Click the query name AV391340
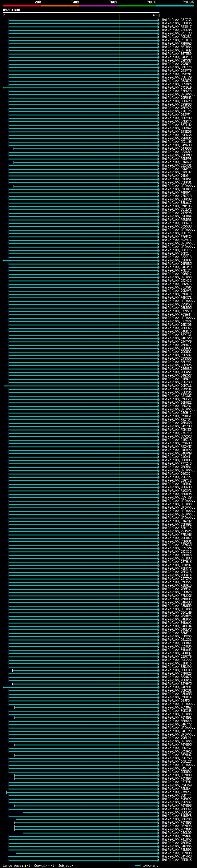 tap(11, 10)
